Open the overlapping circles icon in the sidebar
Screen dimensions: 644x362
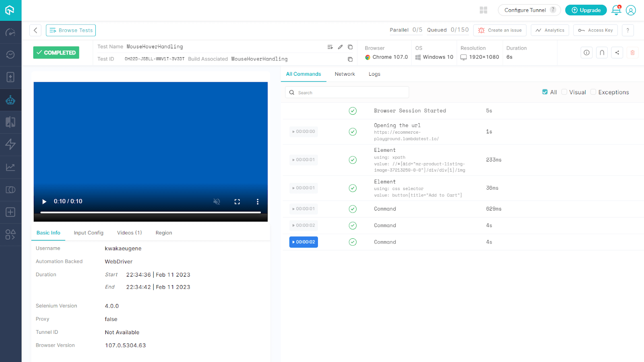pyautogui.click(x=10, y=190)
